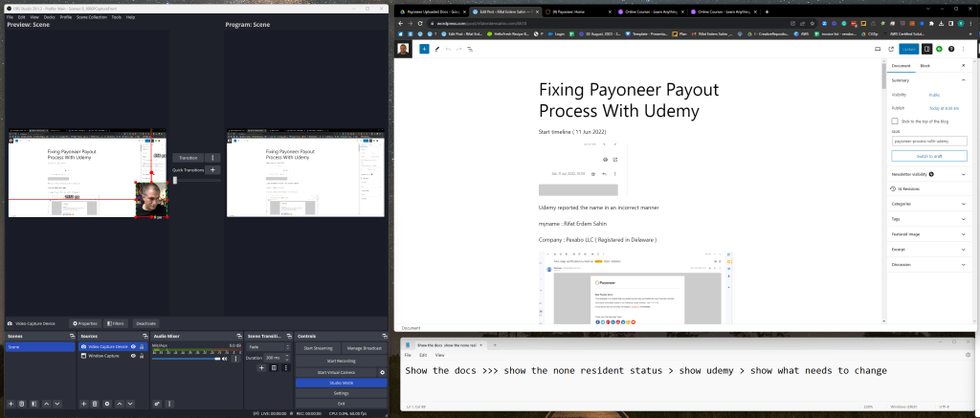The width and height of the screenshot is (980, 418).
Task: Remove scene transition trash icon
Action: tap(274, 368)
